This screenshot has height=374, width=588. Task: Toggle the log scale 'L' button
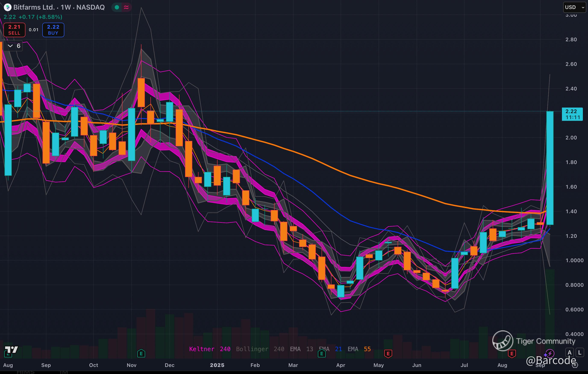pyautogui.click(x=580, y=352)
